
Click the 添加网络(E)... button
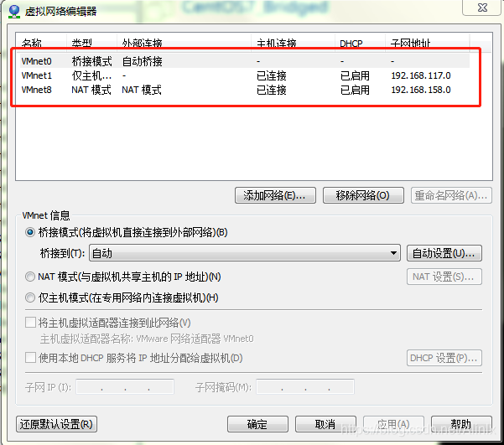275,195
